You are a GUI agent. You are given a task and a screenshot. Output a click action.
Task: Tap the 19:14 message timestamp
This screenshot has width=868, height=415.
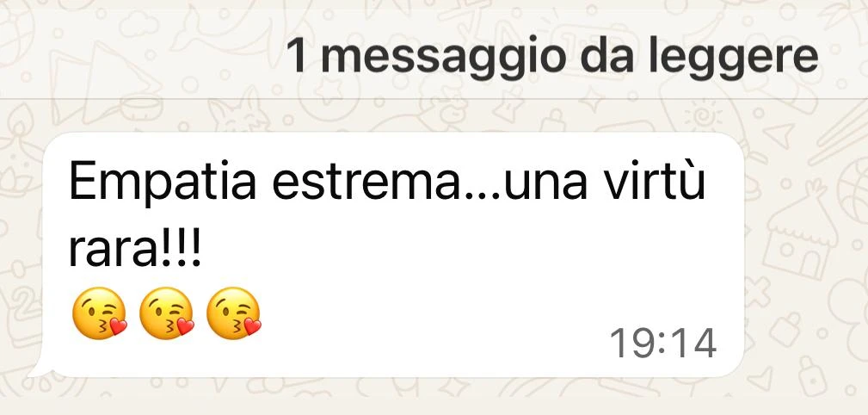coord(662,344)
